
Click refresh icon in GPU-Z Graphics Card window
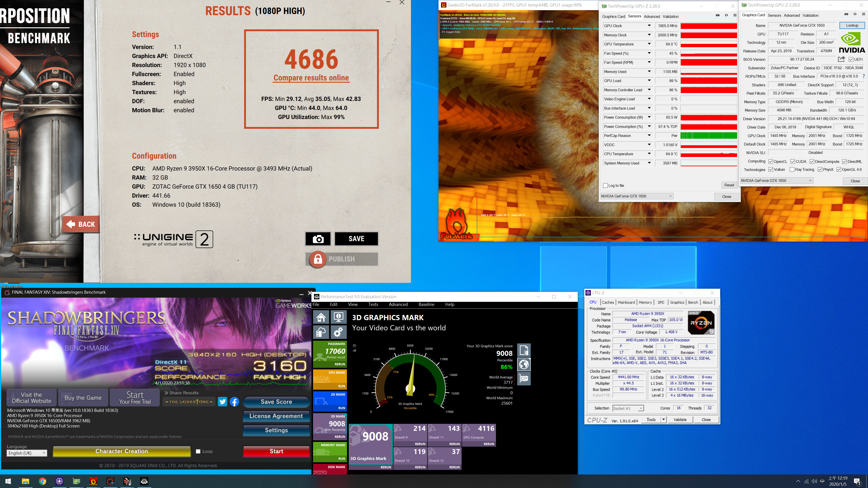(855, 14)
